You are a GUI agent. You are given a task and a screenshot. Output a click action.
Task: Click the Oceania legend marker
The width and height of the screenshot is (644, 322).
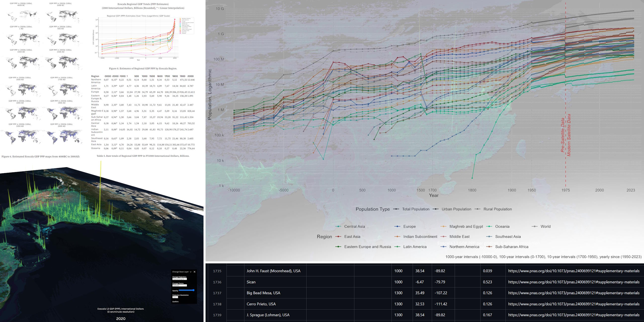pyautogui.click(x=489, y=226)
